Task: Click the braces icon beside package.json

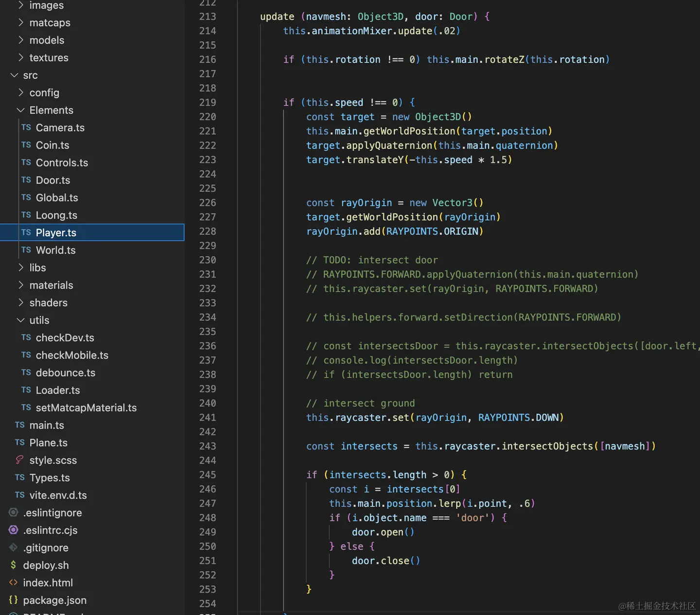Action: tap(14, 600)
